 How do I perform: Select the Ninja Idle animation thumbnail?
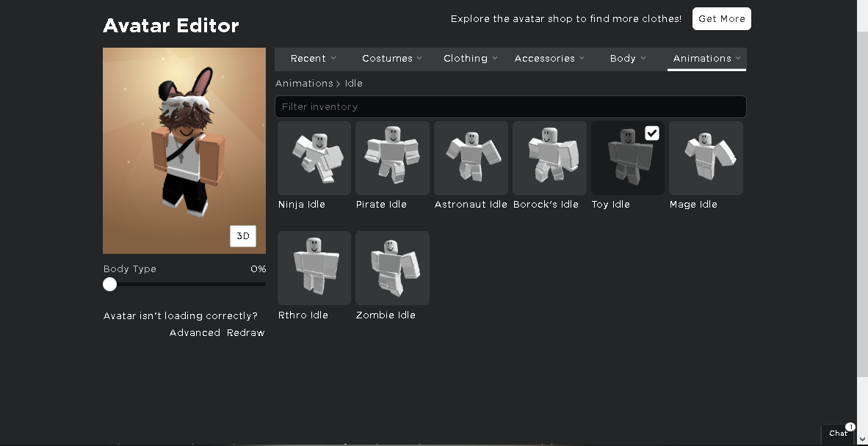[314, 158]
